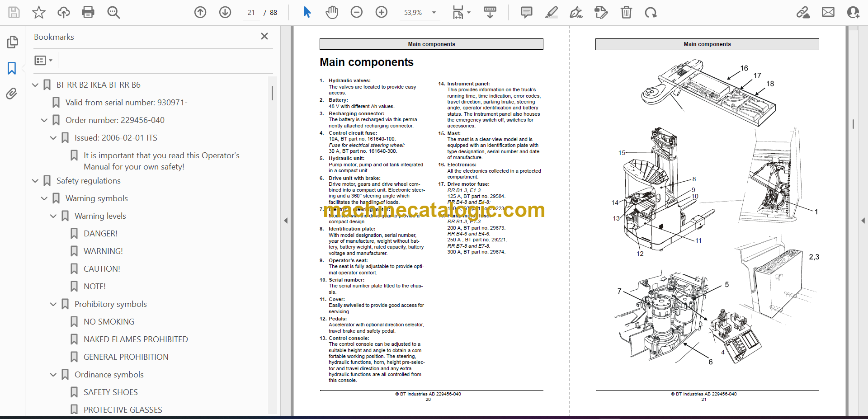The width and height of the screenshot is (868, 419).
Task: Open the Operator's Manual safety bookmark
Action: (x=161, y=161)
